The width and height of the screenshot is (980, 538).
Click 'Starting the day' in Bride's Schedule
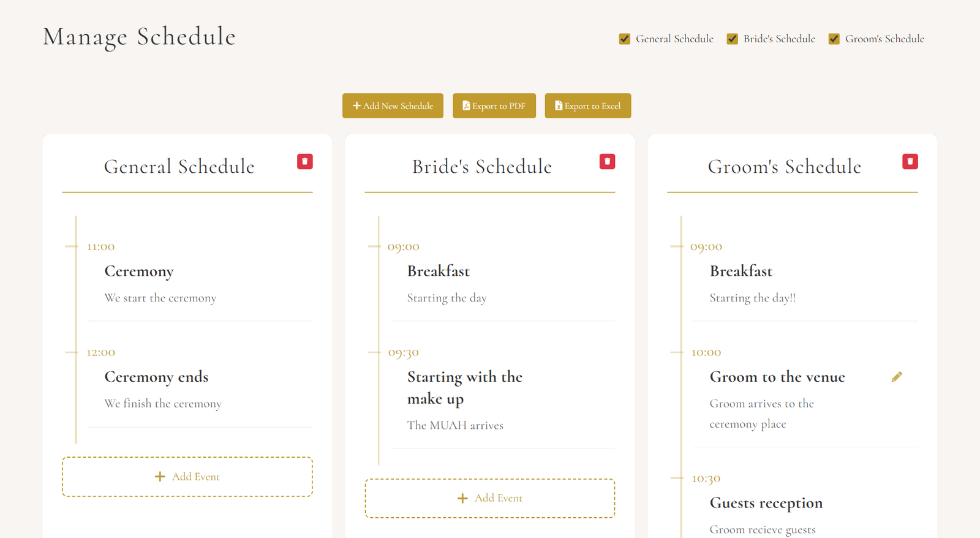pyautogui.click(x=447, y=298)
